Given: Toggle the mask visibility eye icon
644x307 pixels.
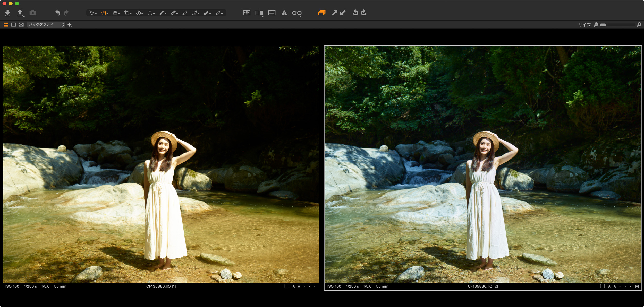Looking at the screenshot, I should tap(21, 24).
